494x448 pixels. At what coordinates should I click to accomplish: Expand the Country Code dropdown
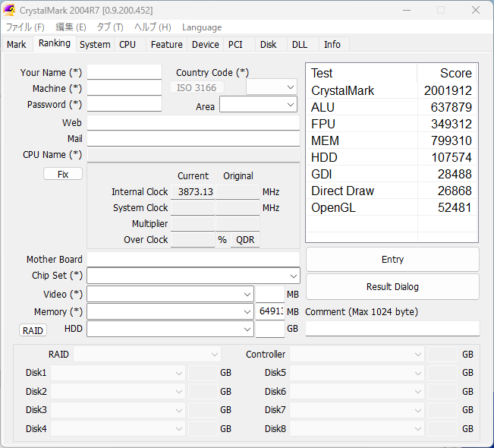tap(272, 87)
